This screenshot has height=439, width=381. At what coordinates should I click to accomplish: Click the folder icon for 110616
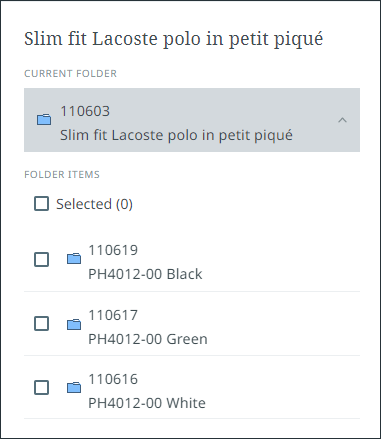(74, 387)
